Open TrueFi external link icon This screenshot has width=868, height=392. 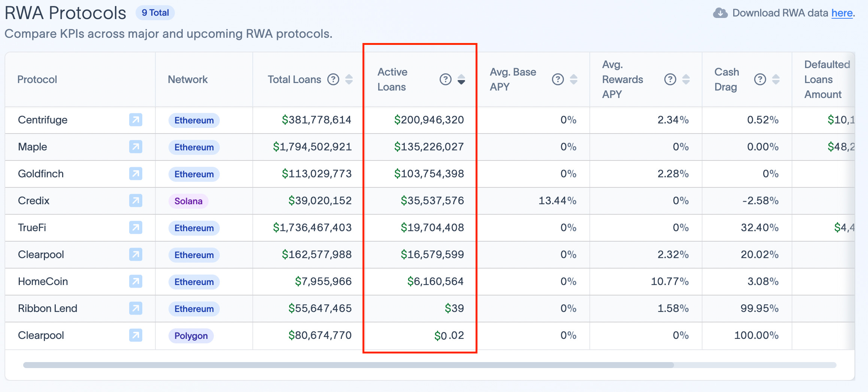(x=136, y=227)
